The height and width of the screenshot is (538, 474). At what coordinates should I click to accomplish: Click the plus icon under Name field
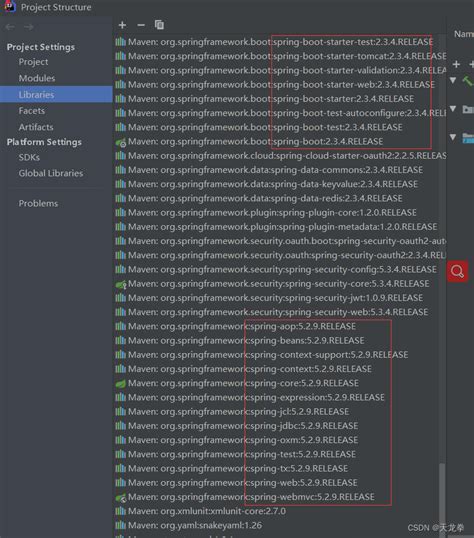click(x=456, y=64)
